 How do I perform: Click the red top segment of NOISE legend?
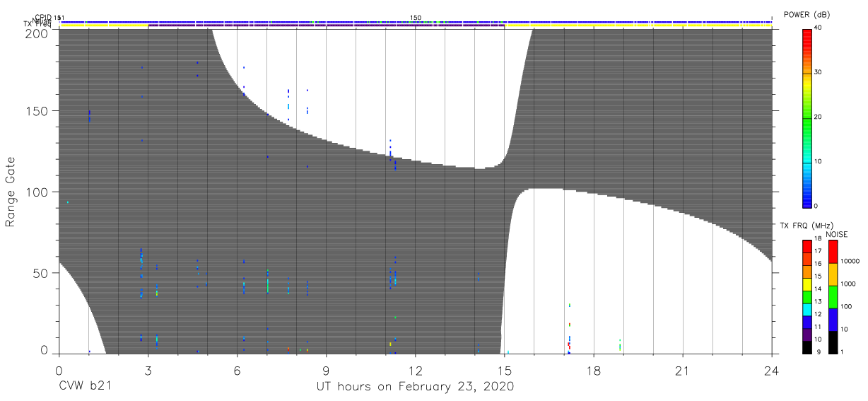coord(833,251)
